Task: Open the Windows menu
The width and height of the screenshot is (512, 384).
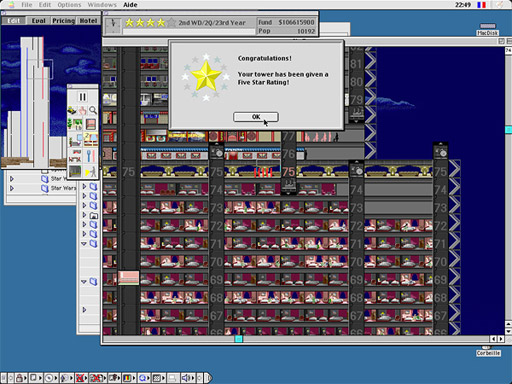Action: coord(102,5)
